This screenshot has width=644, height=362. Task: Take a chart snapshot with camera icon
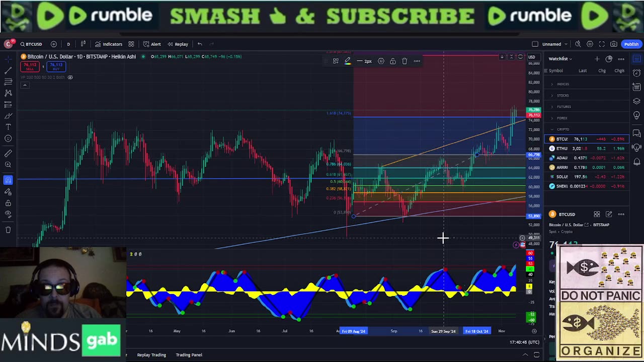click(614, 44)
